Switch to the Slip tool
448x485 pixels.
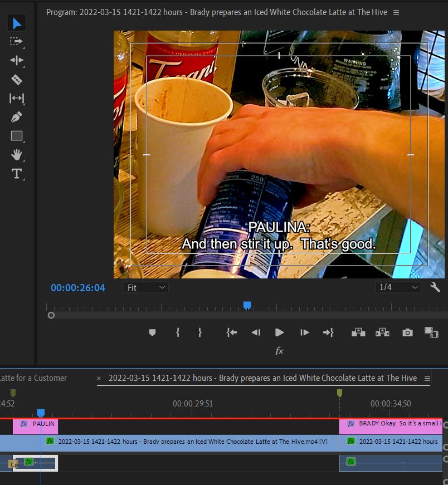(x=17, y=99)
